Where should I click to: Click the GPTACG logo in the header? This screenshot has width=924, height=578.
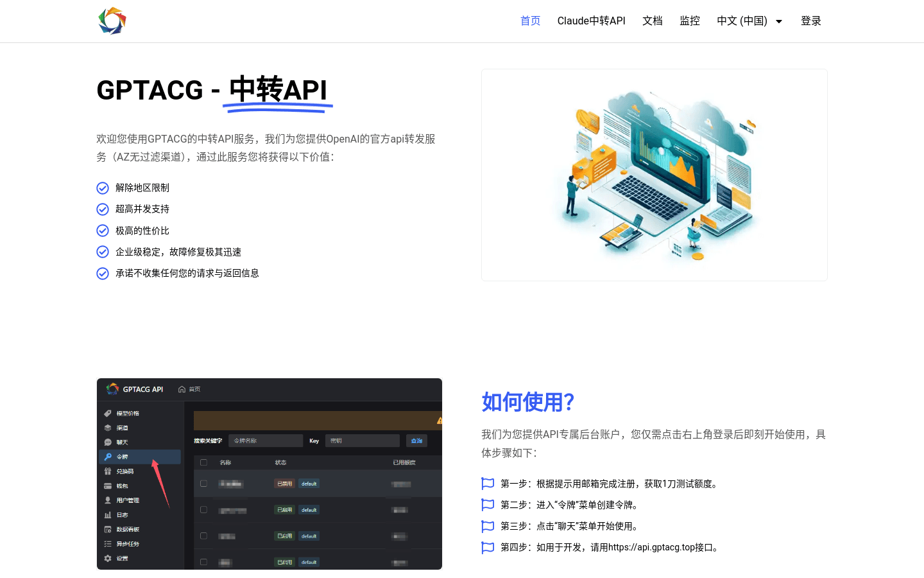click(112, 21)
